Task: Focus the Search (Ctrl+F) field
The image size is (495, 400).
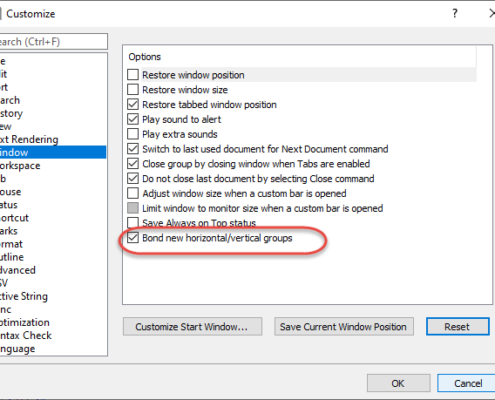Action: pos(53,42)
